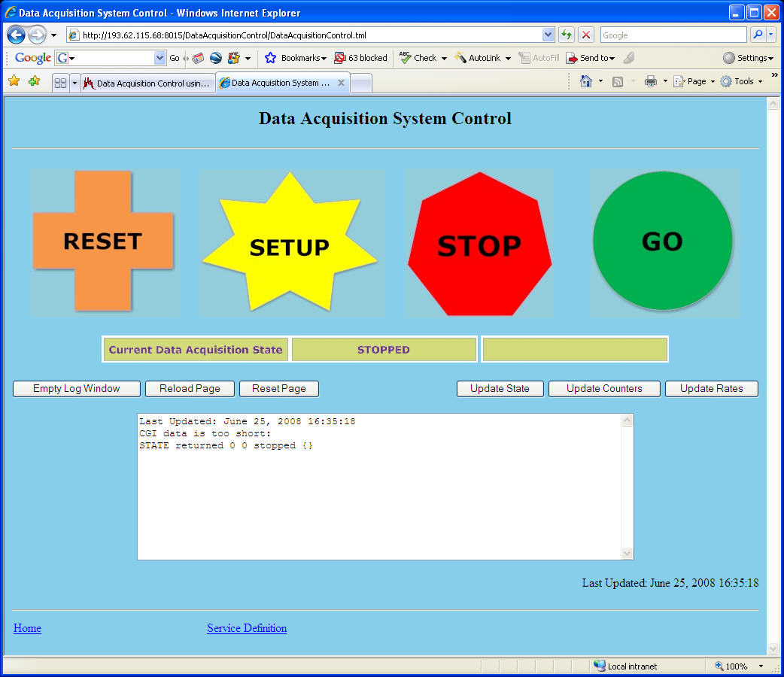Click the Print icon

tap(650, 81)
